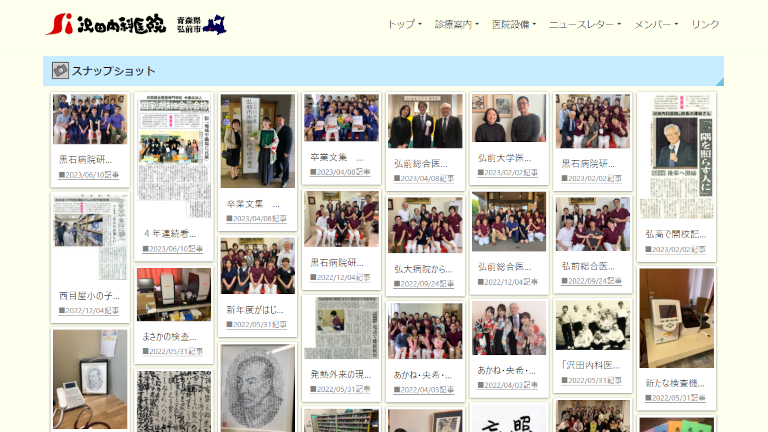Open the 弘高で開校記 newspaper thumbnail
Screen dimensions: 768x432
(x=676, y=156)
